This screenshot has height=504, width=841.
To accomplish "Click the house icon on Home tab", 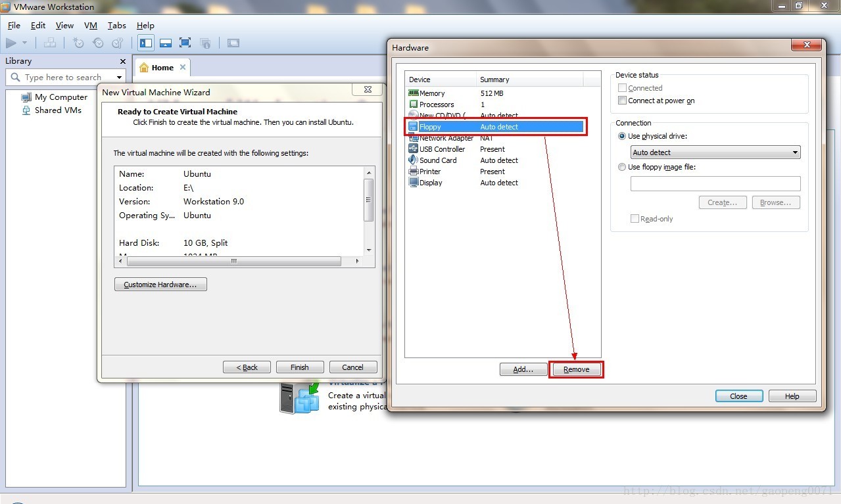I will point(144,68).
